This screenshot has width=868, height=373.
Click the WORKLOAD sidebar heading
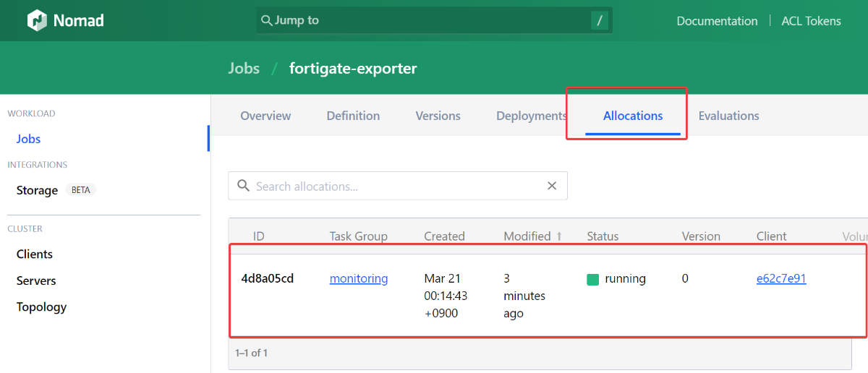pyautogui.click(x=31, y=113)
